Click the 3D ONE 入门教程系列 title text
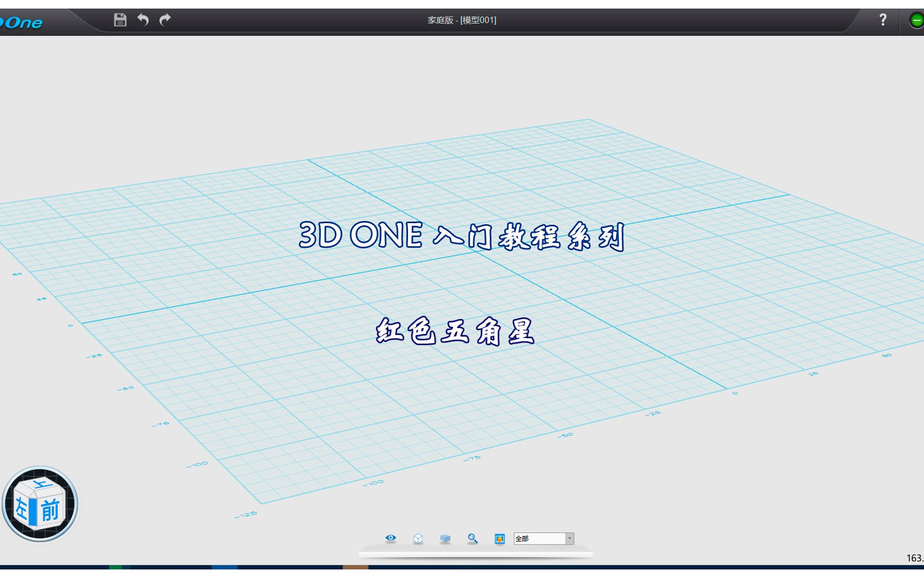The height and width of the screenshot is (578, 924). [x=462, y=236]
